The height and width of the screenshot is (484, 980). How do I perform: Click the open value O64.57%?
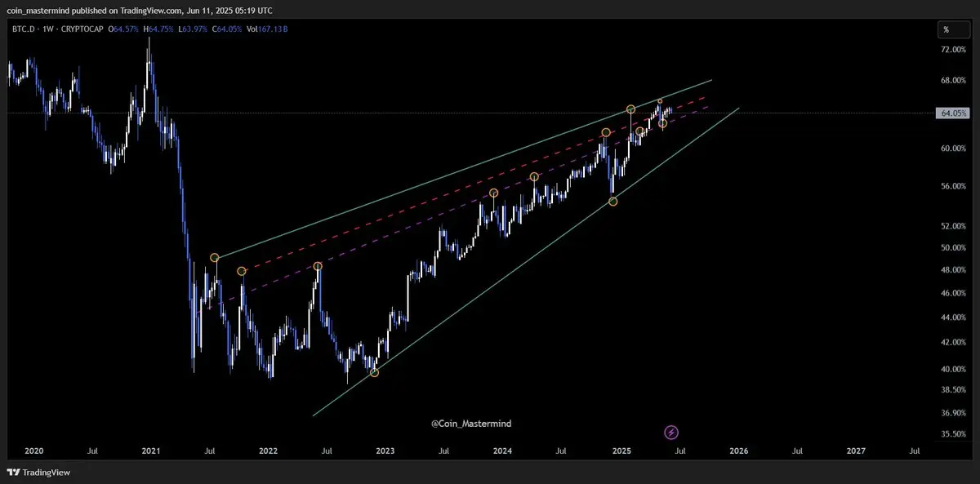pyautogui.click(x=122, y=29)
